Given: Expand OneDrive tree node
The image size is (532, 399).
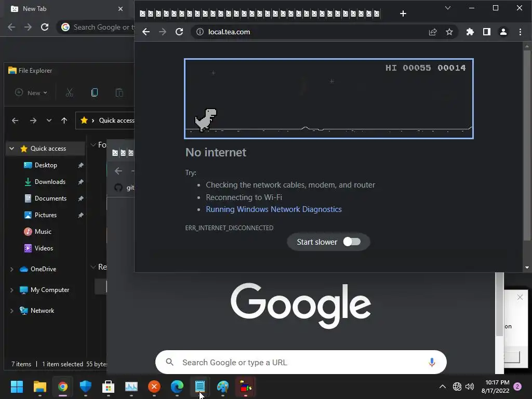Looking at the screenshot, I should [x=12, y=269].
